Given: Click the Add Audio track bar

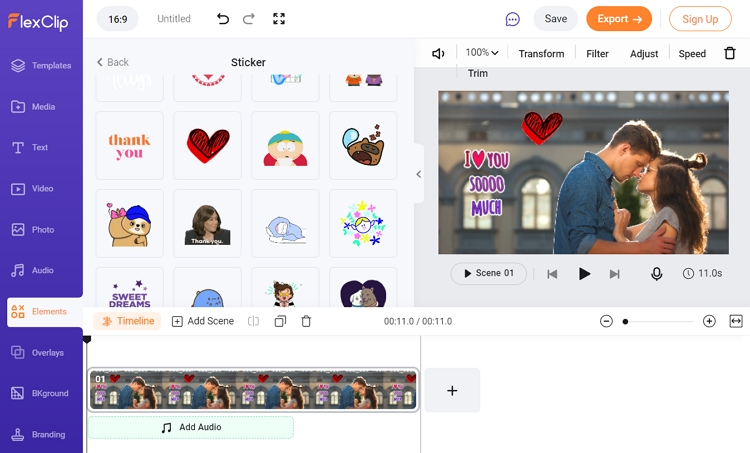Looking at the screenshot, I should 191,427.
